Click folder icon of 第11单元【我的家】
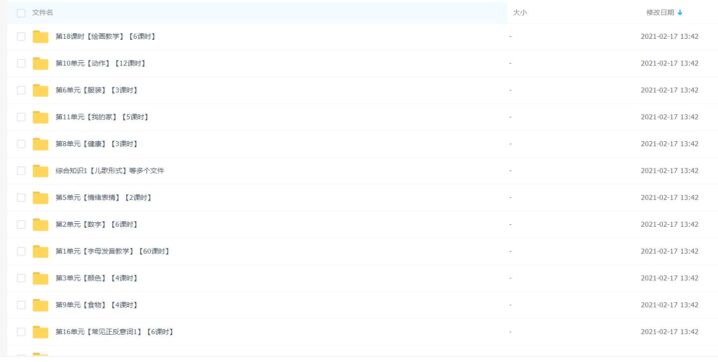Screen dimensions: 718x362 point(40,117)
